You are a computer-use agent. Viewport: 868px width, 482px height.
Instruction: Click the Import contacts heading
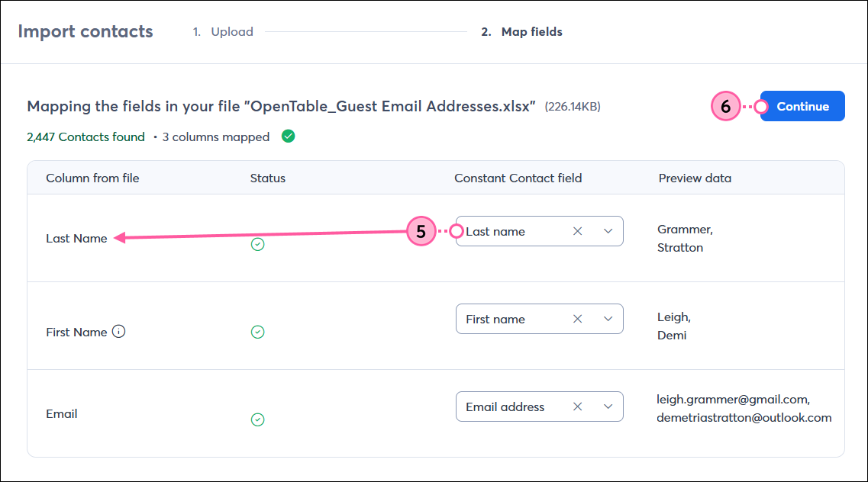click(x=86, y=31)
